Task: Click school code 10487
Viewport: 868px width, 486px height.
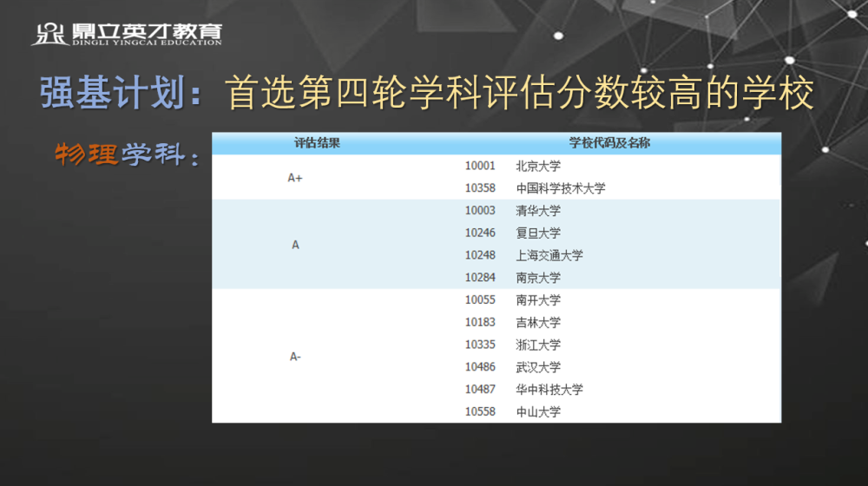Action: (480, 390)
